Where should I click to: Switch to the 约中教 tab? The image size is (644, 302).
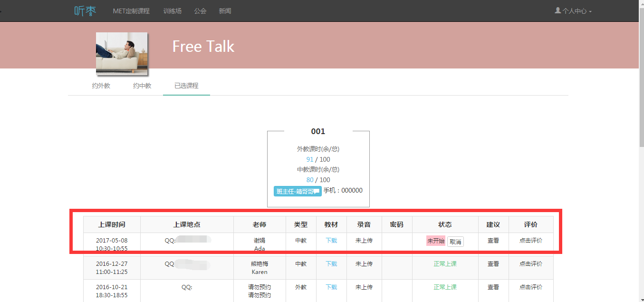142,86
